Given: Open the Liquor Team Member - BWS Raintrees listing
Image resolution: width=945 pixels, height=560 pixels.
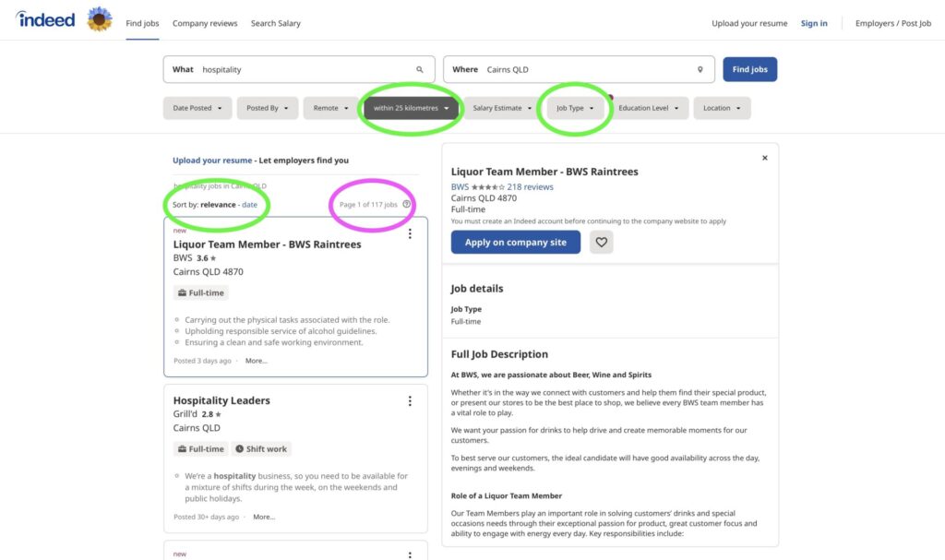Looking at the screenshot, I should (x=267, y=244).
